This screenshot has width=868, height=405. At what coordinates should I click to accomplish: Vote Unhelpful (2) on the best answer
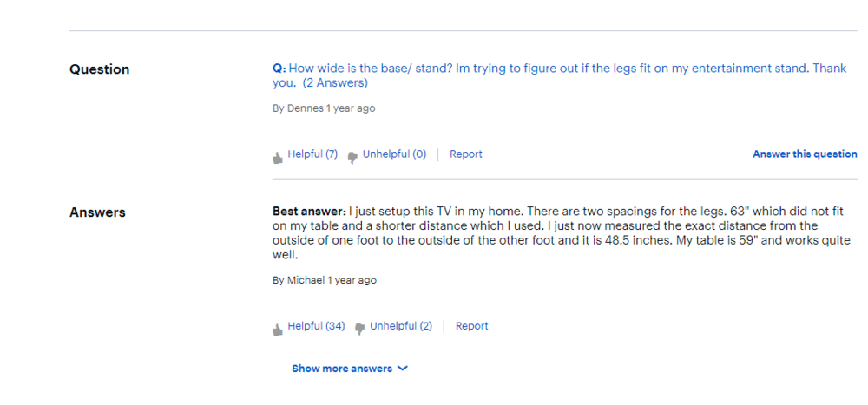coord(401,326)
